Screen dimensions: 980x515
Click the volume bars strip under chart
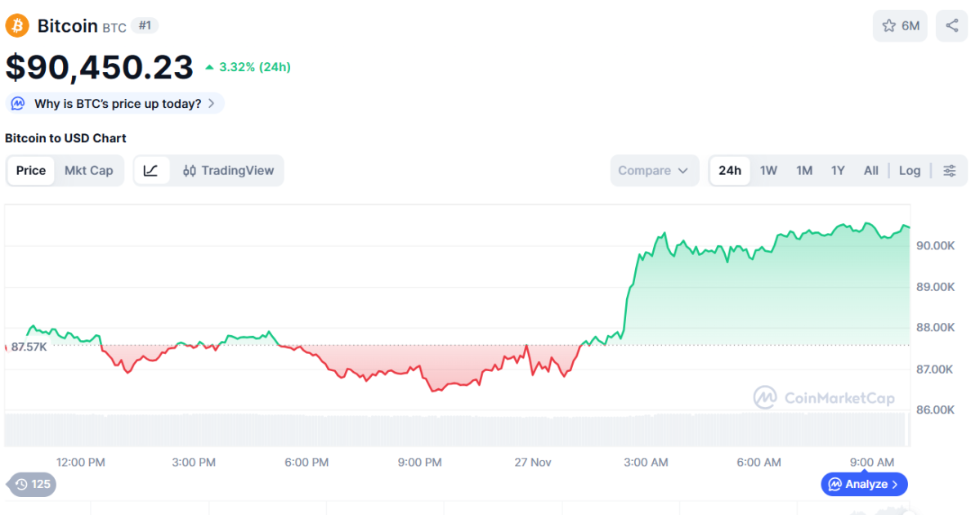[x=456, y=429]
